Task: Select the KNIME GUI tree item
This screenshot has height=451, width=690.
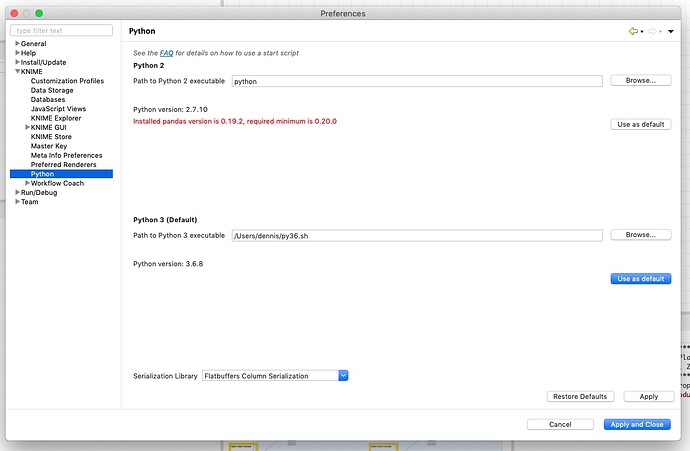Action: (x=48, y=127)
